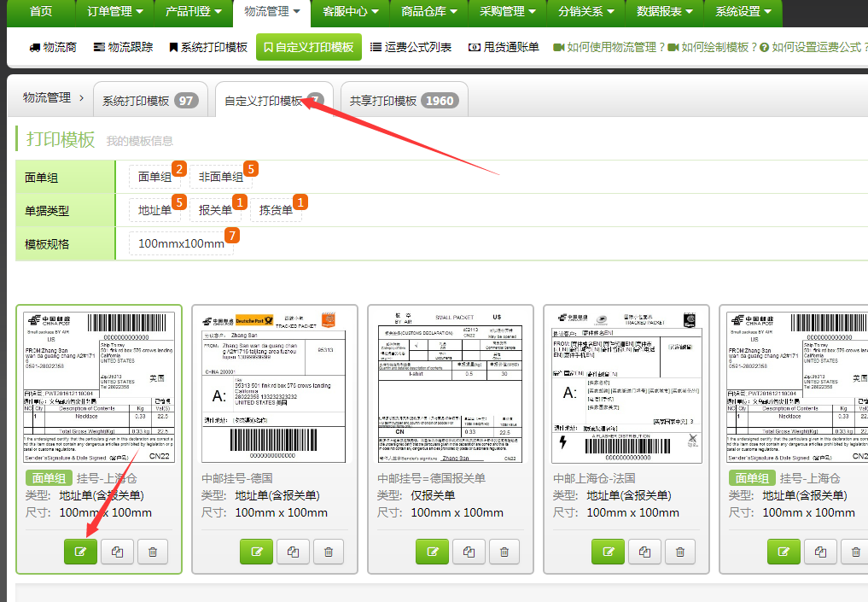
Task: Edit the first 挂号-上海仓 template
Action: [81, 552]
